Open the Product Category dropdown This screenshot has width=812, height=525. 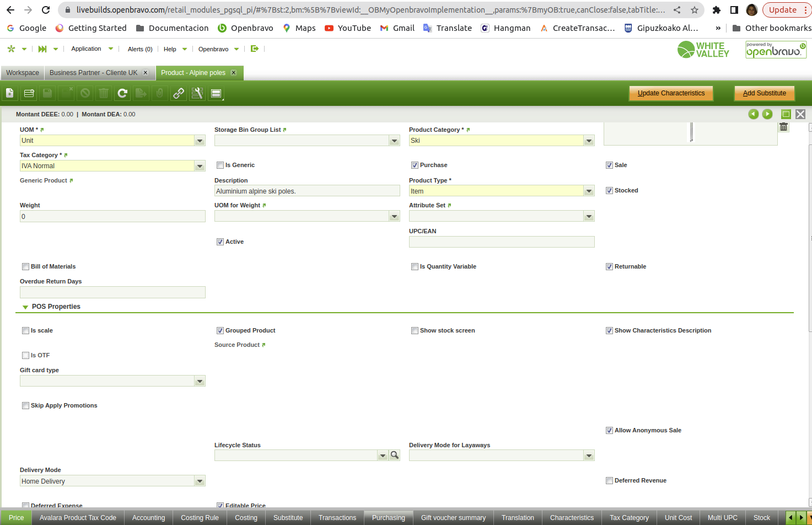[589, 141]
